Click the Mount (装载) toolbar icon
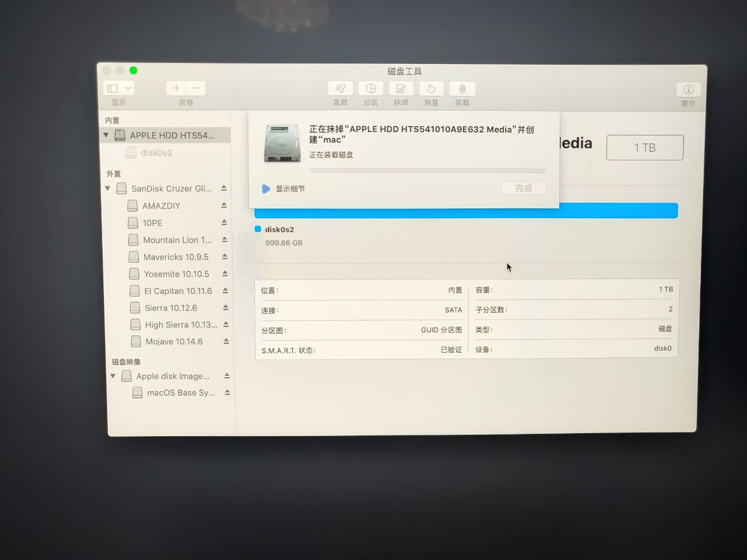 click(x=462, y=89)
